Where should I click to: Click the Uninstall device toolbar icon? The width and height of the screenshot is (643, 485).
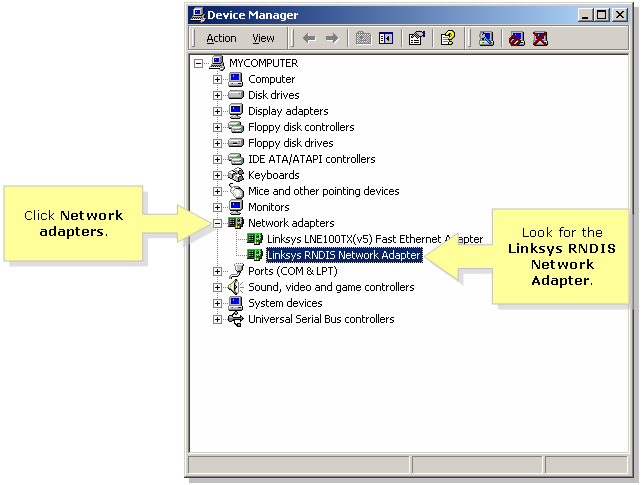pyautogui.click(x=540, y=39)
